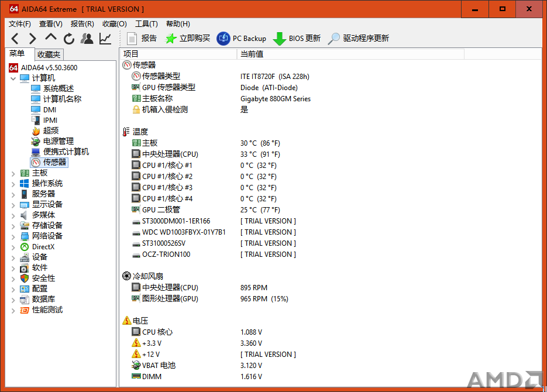The image size is (547, 392).
Task: Click the orange icon for 性能测试
Action: click(x=25, y=310)
